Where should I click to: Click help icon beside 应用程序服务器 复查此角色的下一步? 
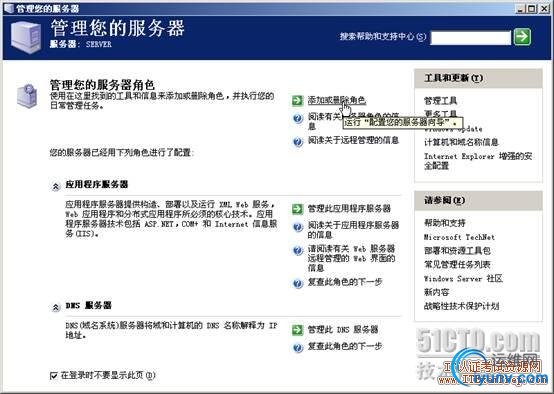tap(298, 283)
